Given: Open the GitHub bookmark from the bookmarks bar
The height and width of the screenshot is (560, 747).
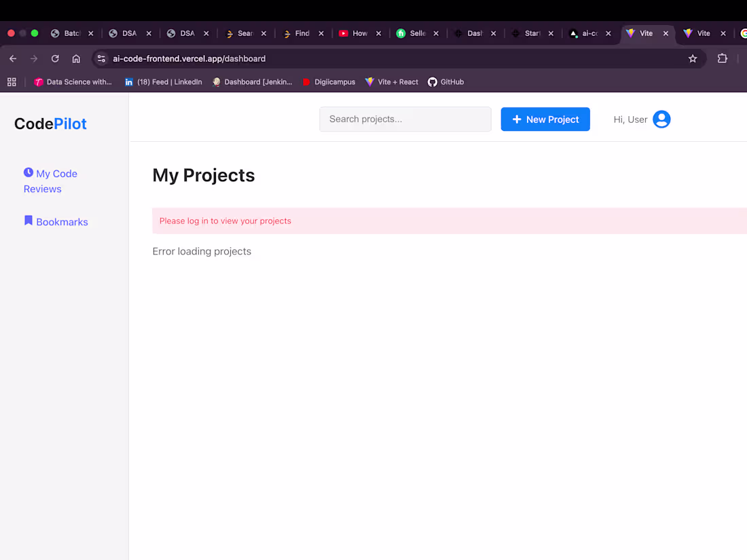Looking at the screenshot, I should pos(445,81).
